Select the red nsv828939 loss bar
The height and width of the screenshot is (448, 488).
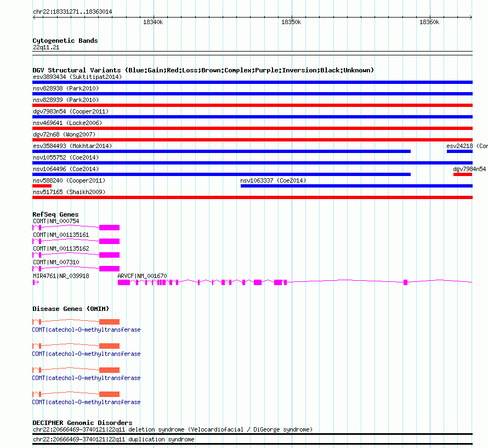tap(252, 105)
